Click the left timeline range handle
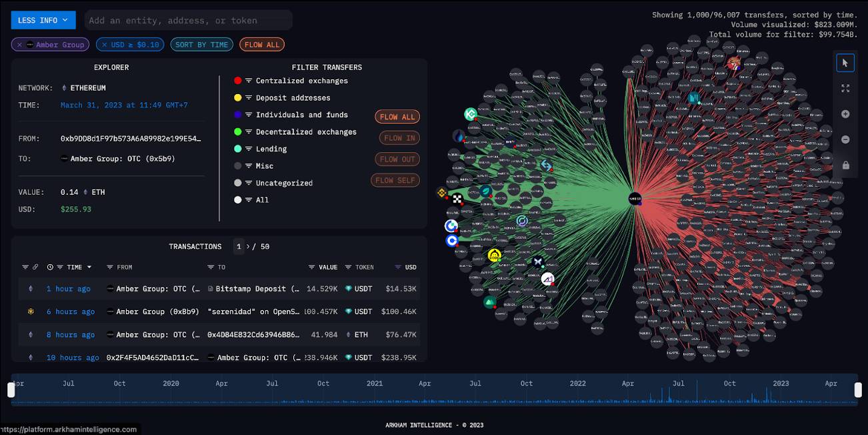868x435 pixels. tap(11, 390)
